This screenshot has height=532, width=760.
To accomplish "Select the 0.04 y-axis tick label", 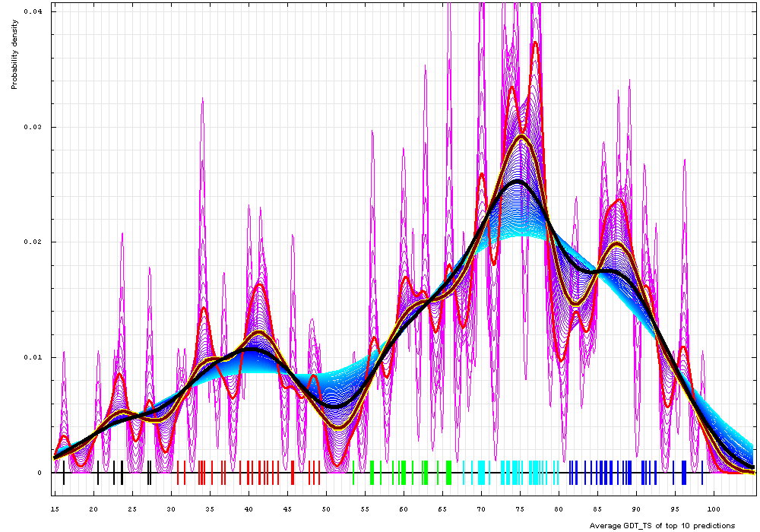I will [x=33, y=12].
